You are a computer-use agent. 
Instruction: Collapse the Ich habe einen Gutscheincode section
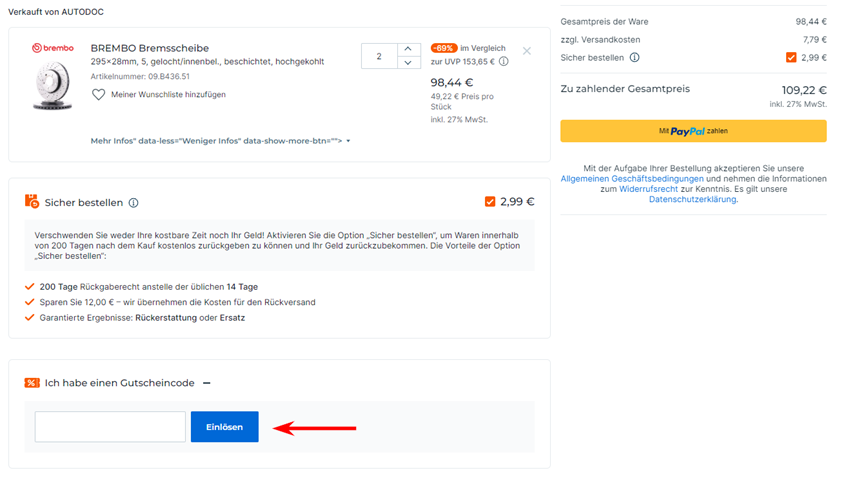[x=207, y=383]
